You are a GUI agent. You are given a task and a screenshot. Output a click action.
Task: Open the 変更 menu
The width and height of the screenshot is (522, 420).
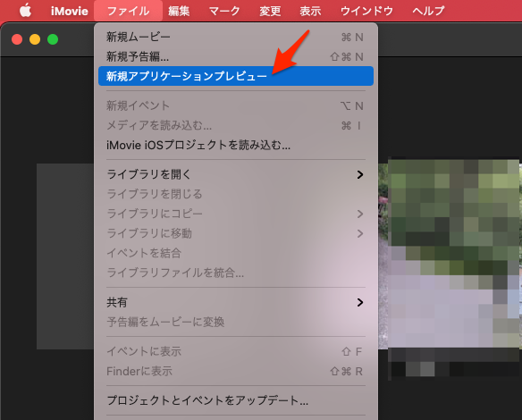point(270,11)
